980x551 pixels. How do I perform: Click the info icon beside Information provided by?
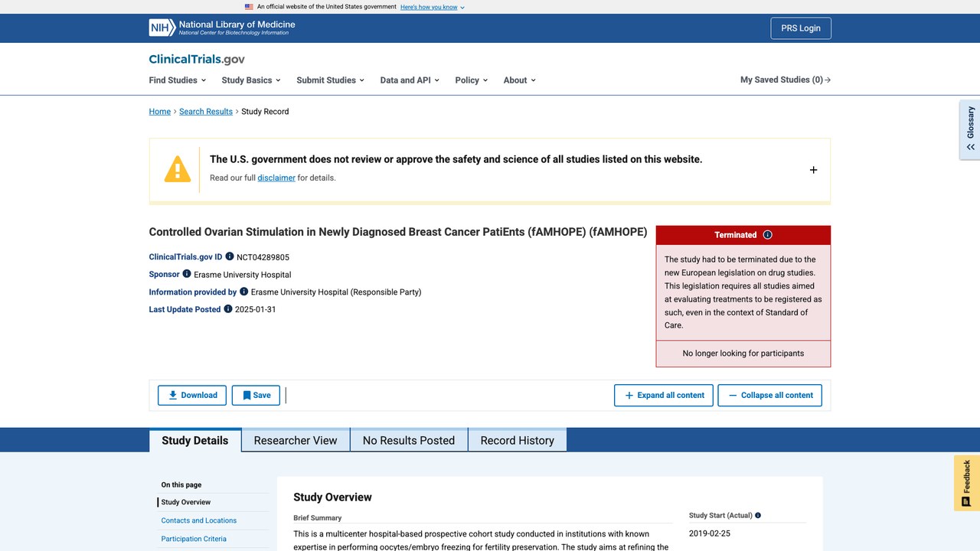[244, 292]
